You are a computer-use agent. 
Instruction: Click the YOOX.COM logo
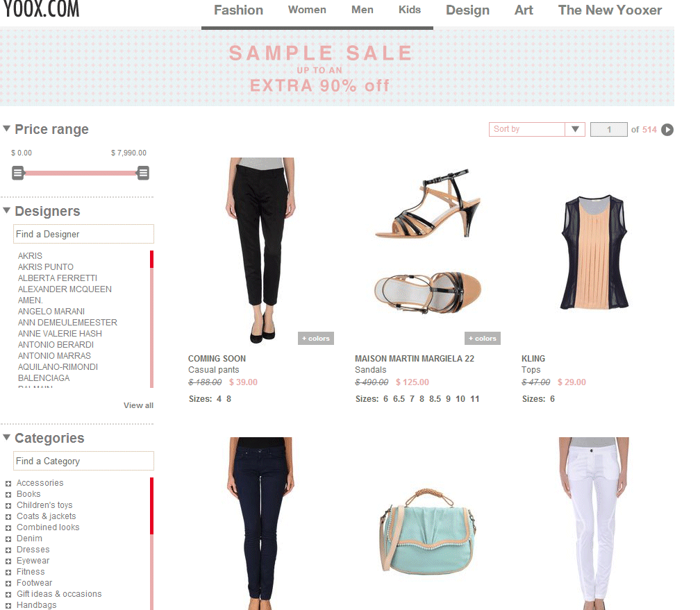(x=41, y=9)
